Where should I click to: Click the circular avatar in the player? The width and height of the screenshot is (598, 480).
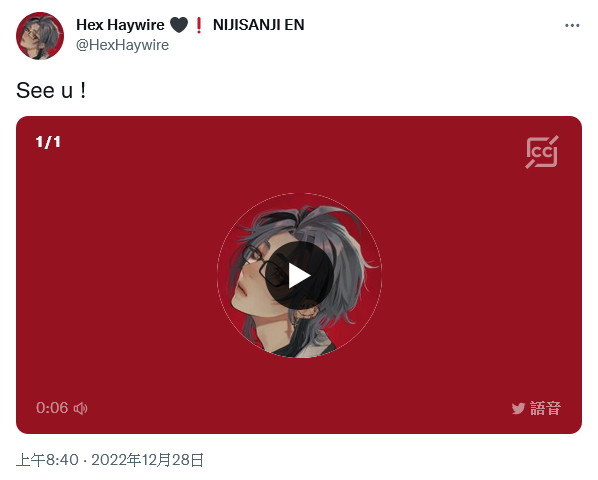pyautogui.click(x=299, y=275)
